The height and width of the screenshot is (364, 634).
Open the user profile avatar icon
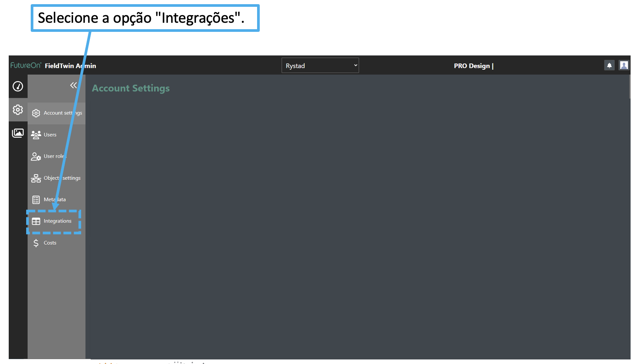point(624,65)
